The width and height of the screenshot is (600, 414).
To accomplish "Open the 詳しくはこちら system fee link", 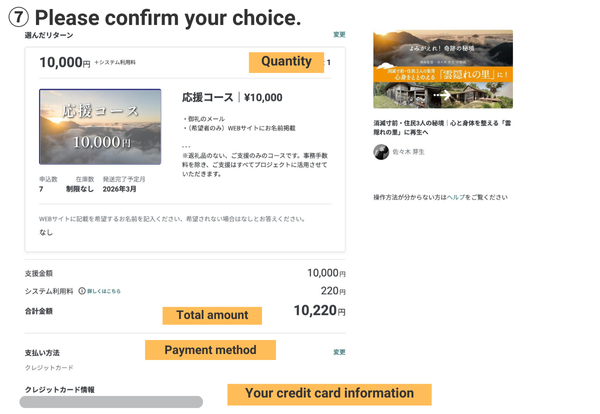I will pos(103,291).
